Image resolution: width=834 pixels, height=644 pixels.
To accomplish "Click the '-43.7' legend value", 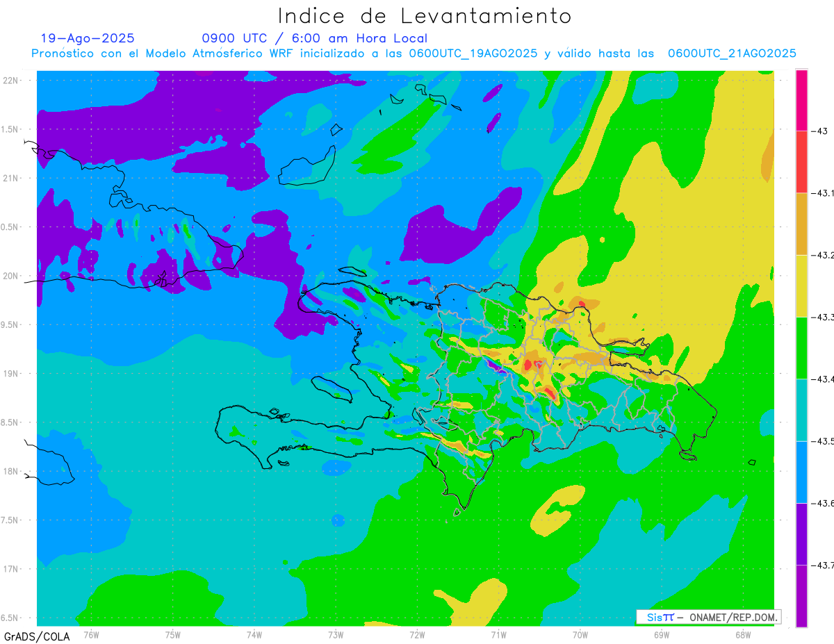I will coord(822,565).
